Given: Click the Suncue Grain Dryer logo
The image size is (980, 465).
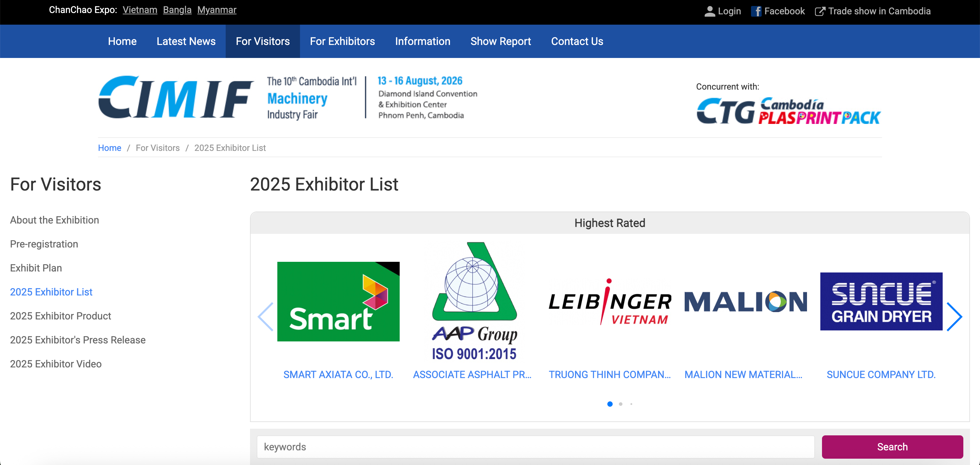Looking at the screenshot, I should (x=881, y=301).
